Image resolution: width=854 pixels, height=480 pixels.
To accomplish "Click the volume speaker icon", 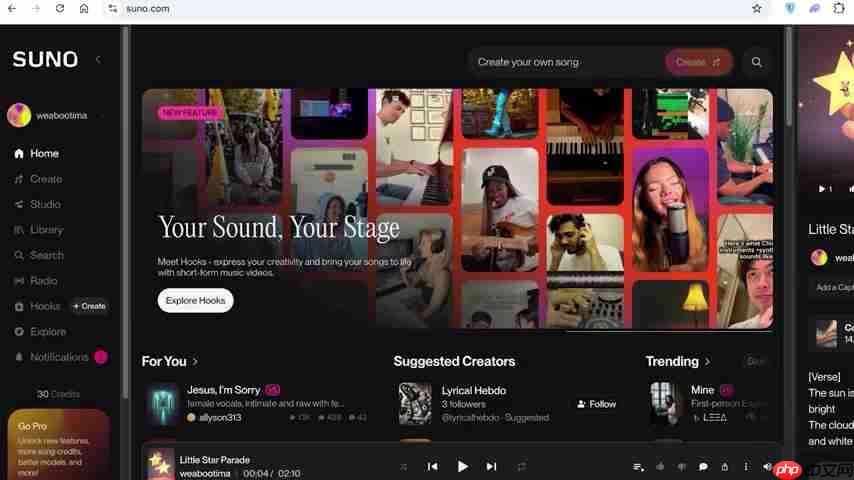I will (x=767, y=467).
